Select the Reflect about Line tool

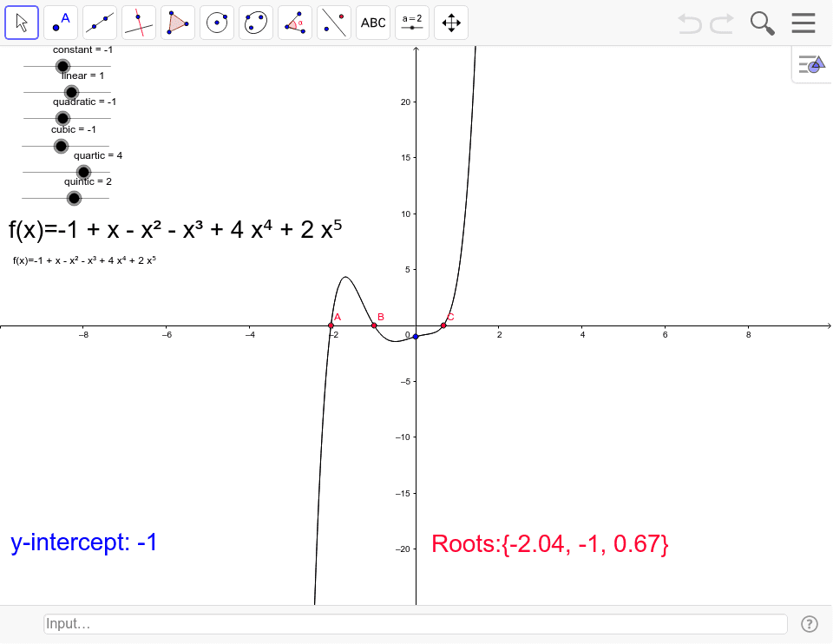coord(334,23)
